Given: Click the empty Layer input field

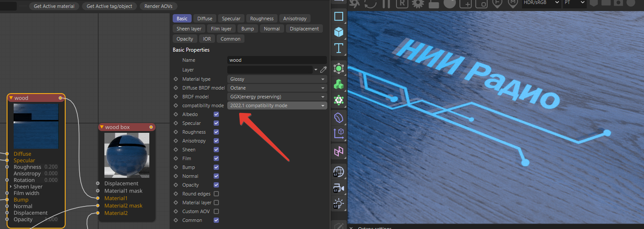Looking at the screenshot, I should (x=270, y=70).
